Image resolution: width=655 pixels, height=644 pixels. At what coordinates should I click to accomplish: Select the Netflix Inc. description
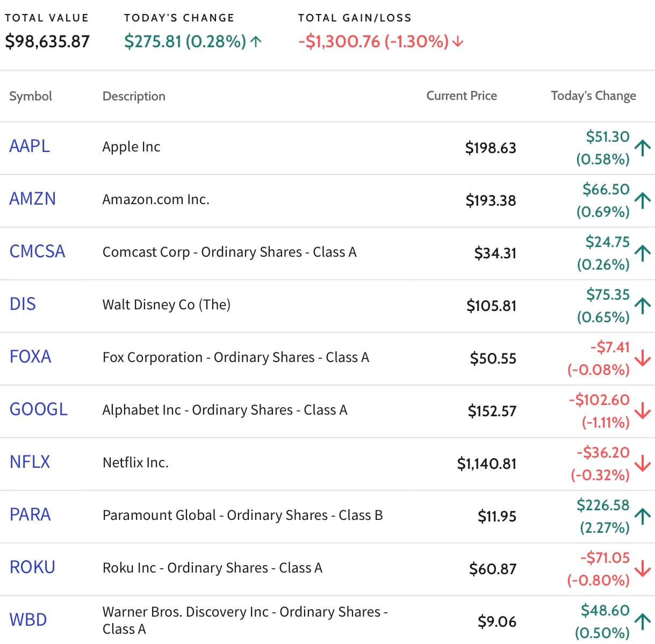135,462
